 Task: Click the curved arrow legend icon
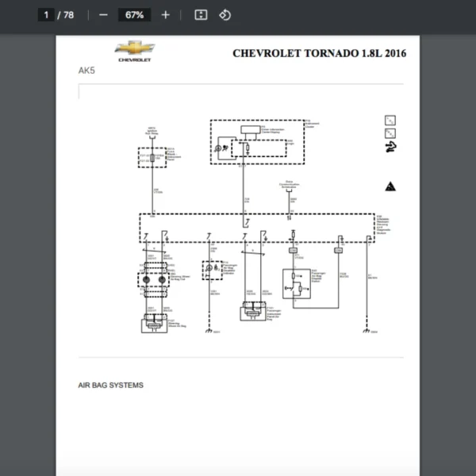point(390,148)
